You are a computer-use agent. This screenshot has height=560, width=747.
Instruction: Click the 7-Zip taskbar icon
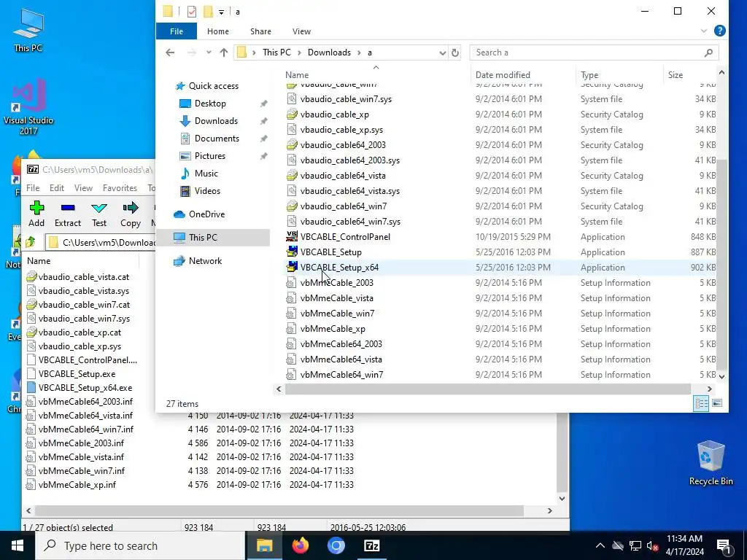point(371,545)
